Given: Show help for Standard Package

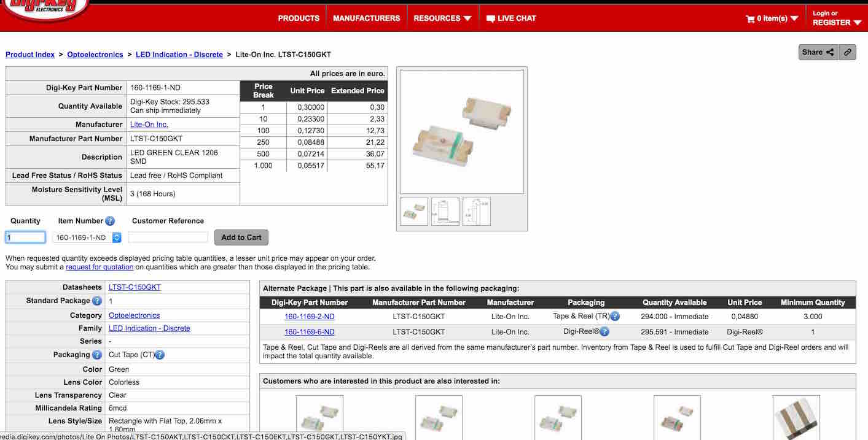Looking at the screenshot, I should [97, 301].
